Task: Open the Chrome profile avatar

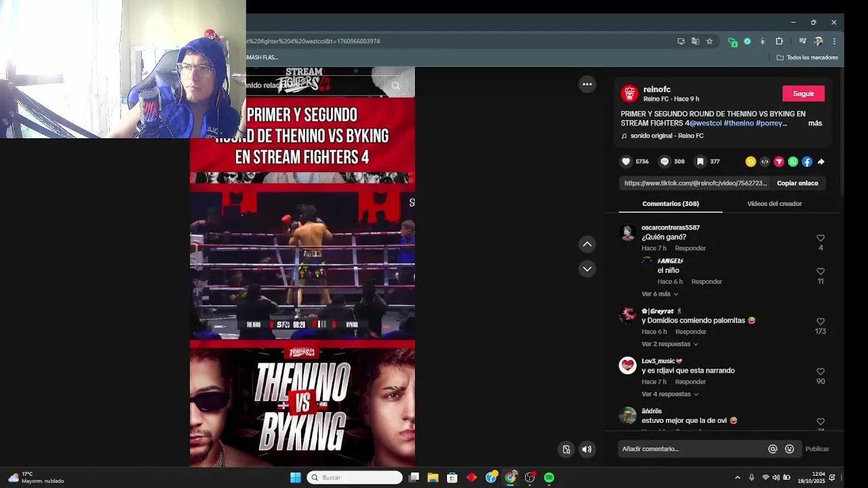Action: point(818,41)
